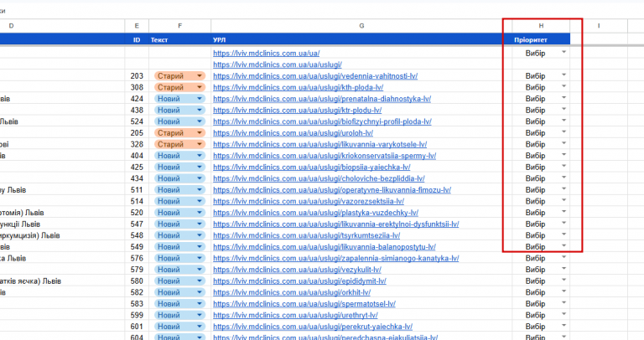The width and height of the screenshot is (644, 340).
Task: Open the likuvannia-varykotsele-lv link
Action: point(320,144)
